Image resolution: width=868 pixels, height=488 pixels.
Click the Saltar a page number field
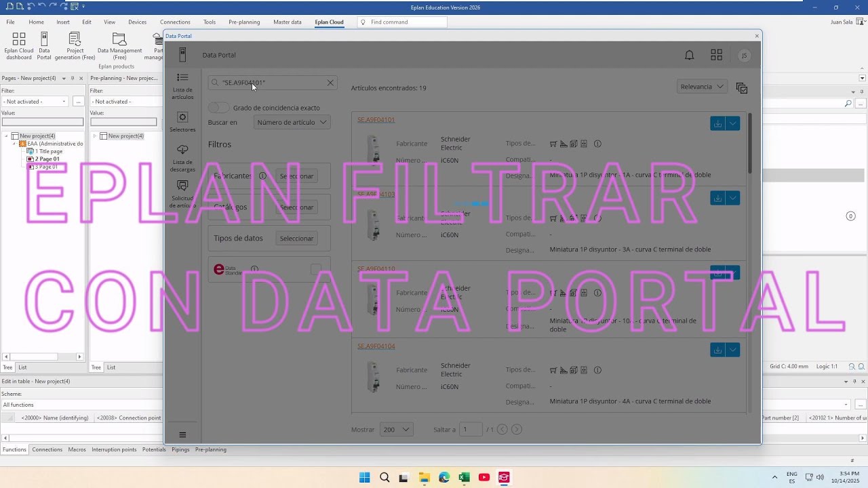point(471,429)
